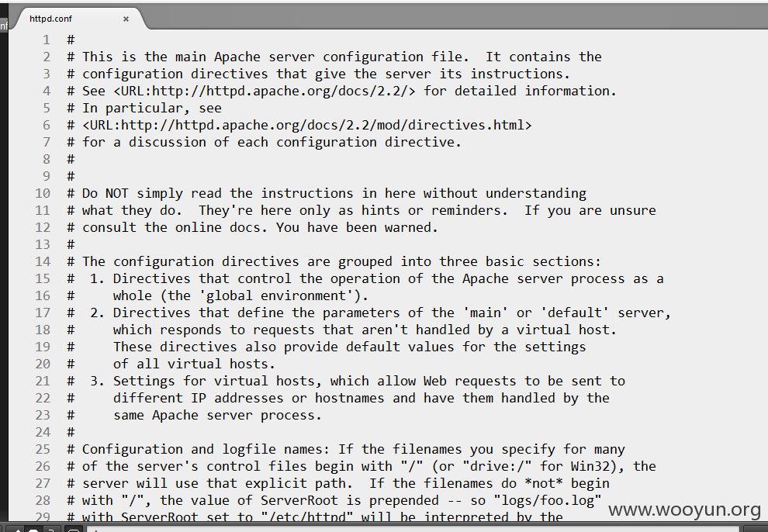768x532 pixels.
Task: Switch to the partially hidden left tab
Action: tap(3, 25)
